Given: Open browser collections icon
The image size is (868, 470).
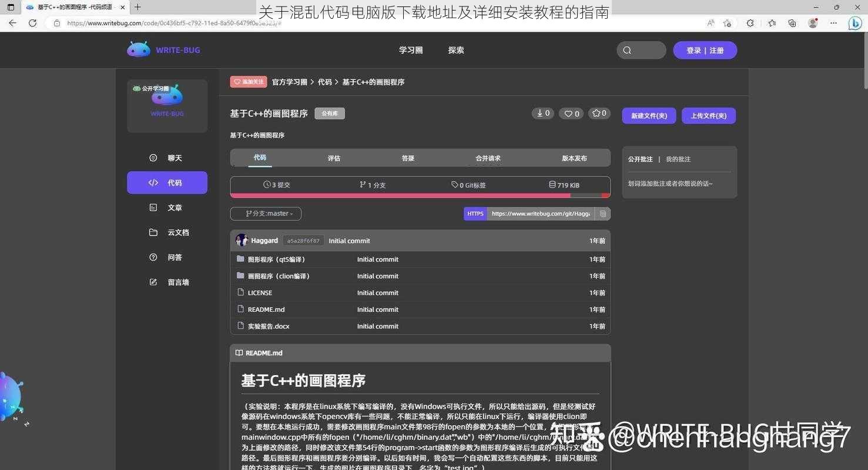Looking at the screenshot, I should (792, 23).
